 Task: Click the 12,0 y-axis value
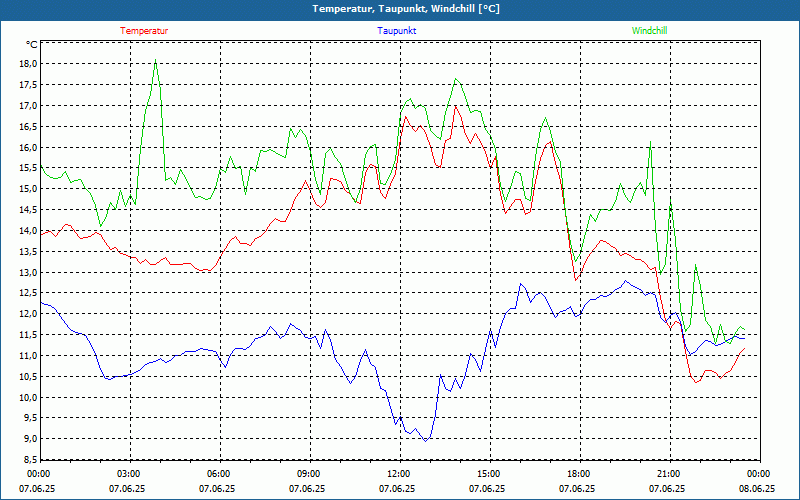click(x=29, y=314)
